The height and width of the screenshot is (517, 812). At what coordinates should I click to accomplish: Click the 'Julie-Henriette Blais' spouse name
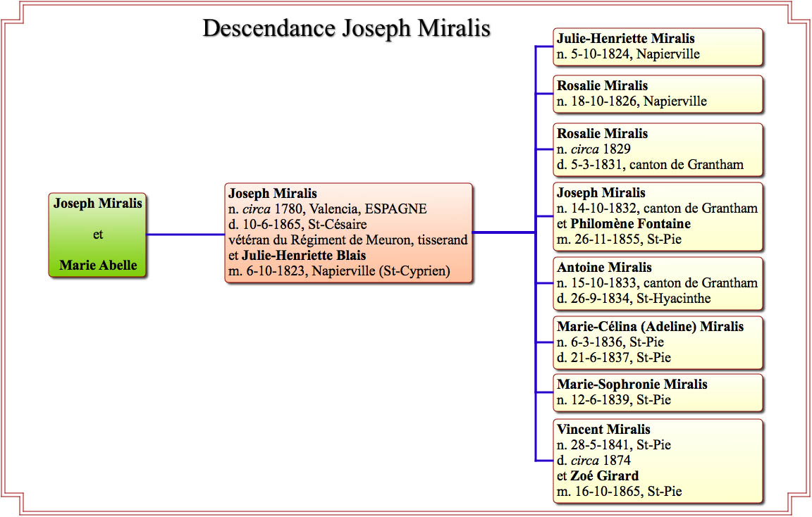[x=304, y=255]
